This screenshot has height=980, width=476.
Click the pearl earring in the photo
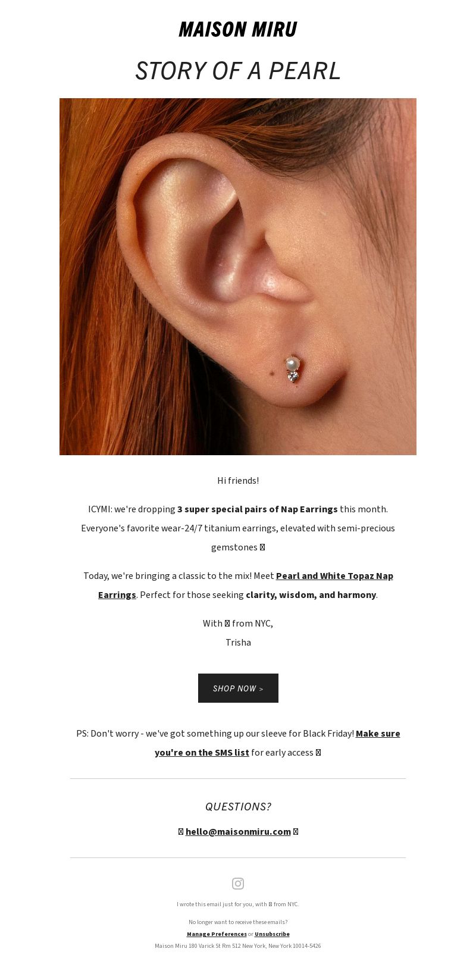(293, 369)
